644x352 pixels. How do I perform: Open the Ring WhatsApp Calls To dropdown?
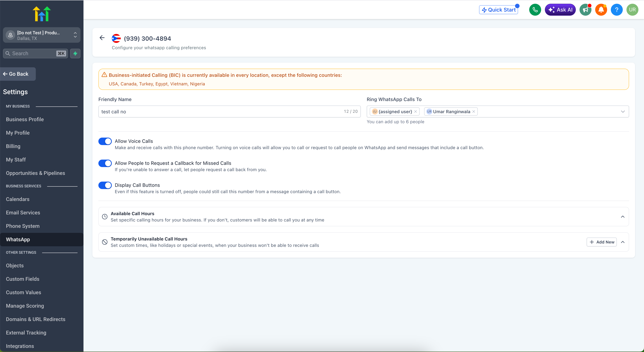point(623,111)
